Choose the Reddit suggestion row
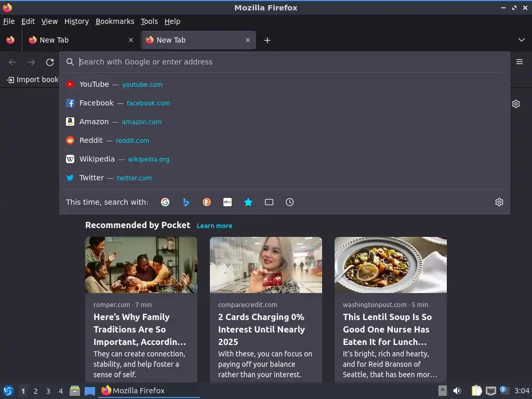Screen dimensions: 532x399 pyautogui.click(x=284, y=140)
